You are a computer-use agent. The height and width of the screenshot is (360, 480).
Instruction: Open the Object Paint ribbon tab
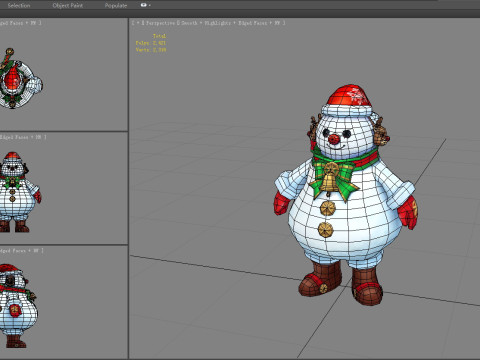pyautogui.click(x=68, y=5)
